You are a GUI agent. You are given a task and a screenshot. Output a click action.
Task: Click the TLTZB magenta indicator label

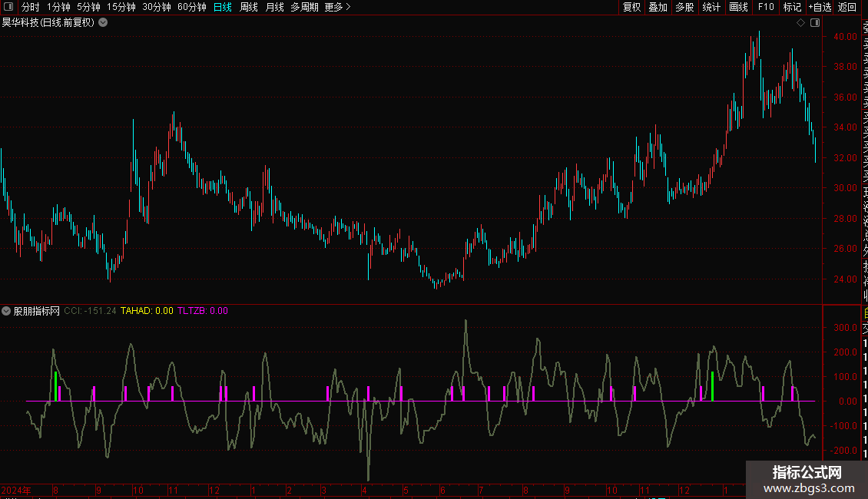pyautogui.click(x=202, y=311)
